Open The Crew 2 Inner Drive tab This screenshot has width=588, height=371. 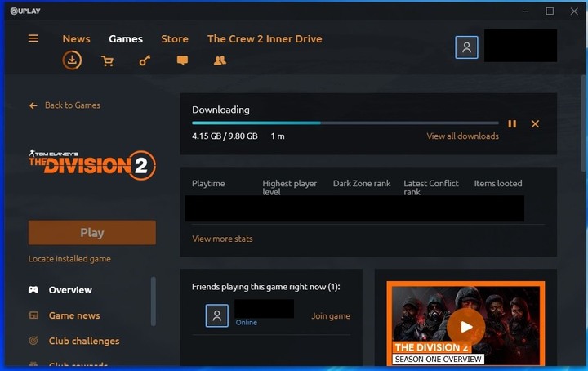tap(265, 39)
